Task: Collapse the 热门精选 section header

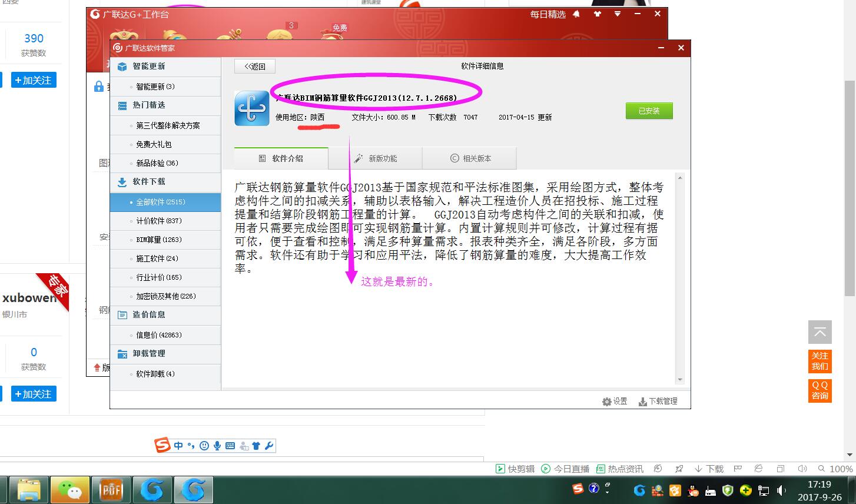Action: [165, 105]
